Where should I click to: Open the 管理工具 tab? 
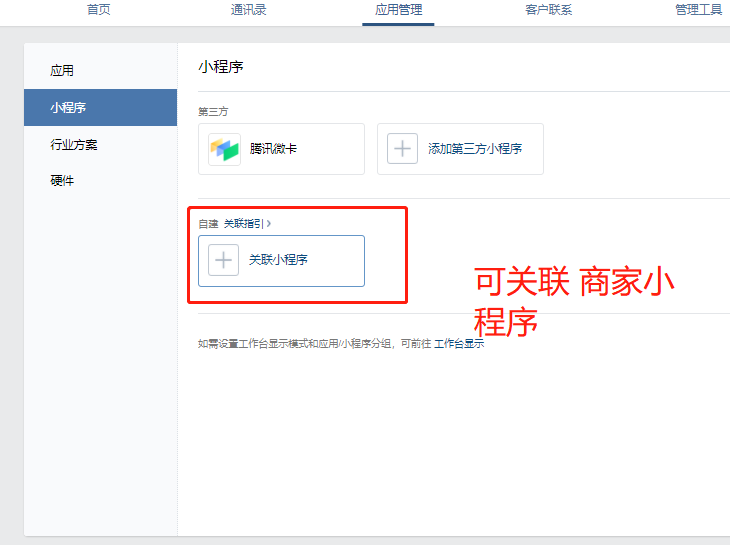(x=698, y=10)
